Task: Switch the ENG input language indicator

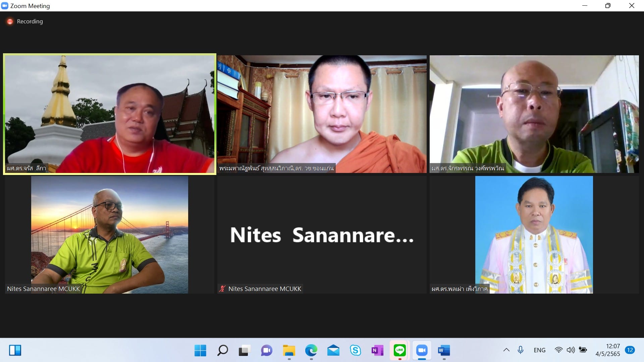Action: point(539,350)
